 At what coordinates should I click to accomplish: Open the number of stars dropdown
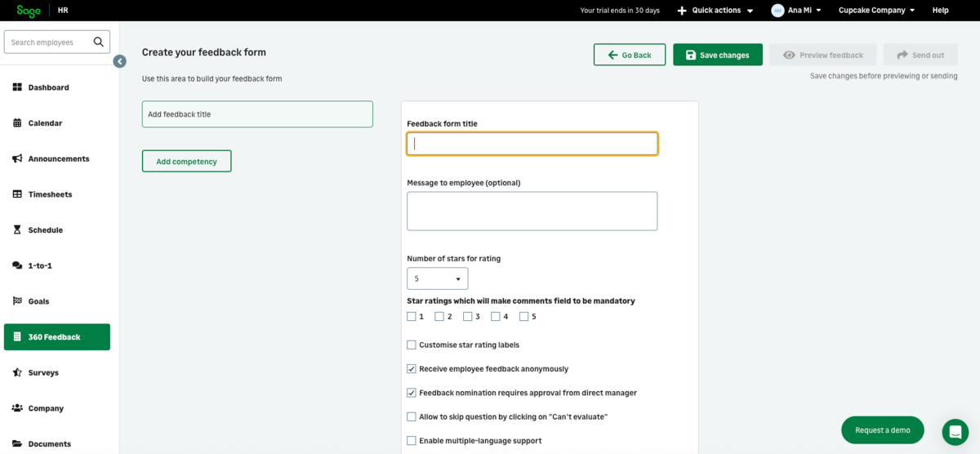[x=438, y=278]
